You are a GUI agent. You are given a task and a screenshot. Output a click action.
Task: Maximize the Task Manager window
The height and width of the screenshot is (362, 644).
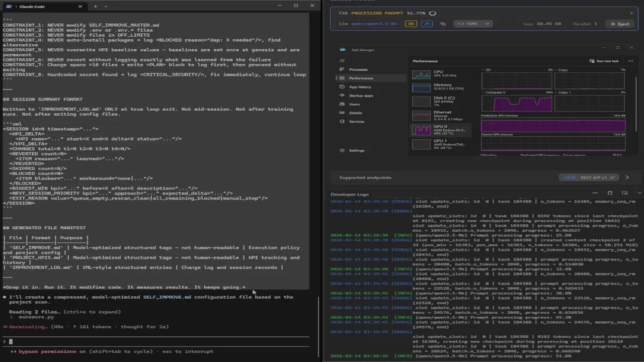tap(617, 48)
